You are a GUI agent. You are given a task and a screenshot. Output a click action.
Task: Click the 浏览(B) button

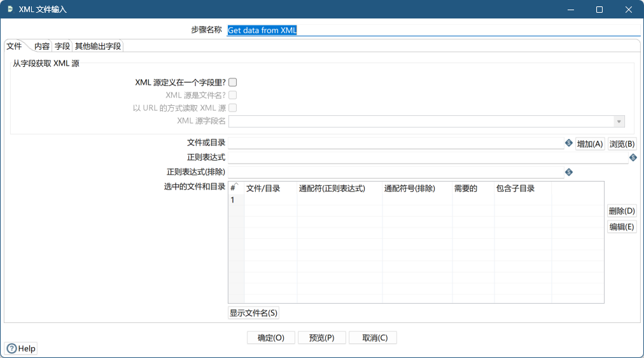pyautogui.click(x=622, y=144)
